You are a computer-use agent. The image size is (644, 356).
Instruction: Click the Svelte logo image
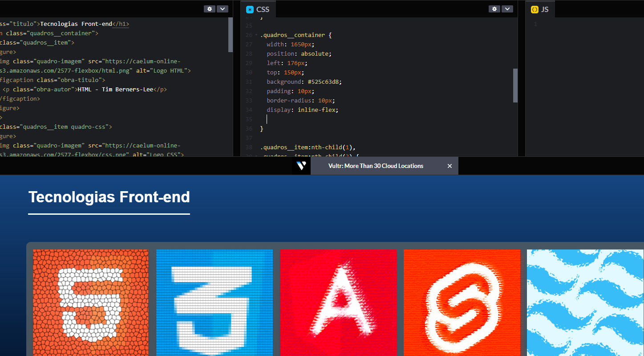pos(462,303)
